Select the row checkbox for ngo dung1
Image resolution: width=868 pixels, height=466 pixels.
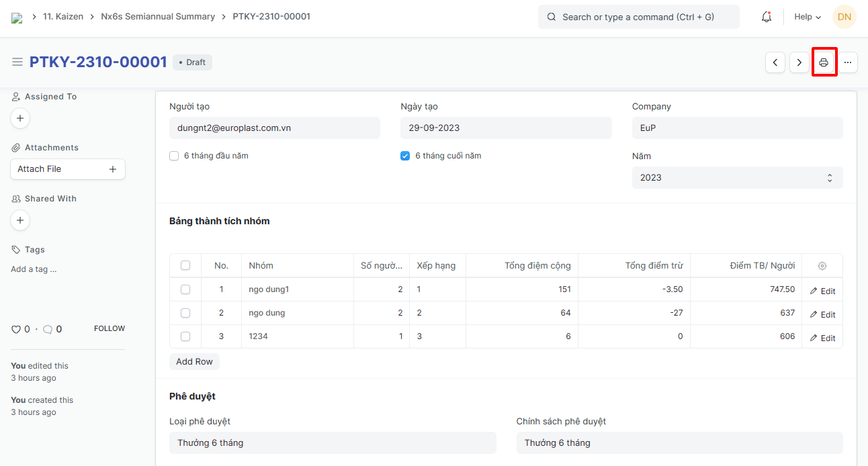pyautogui.click(x=185, y=289)
